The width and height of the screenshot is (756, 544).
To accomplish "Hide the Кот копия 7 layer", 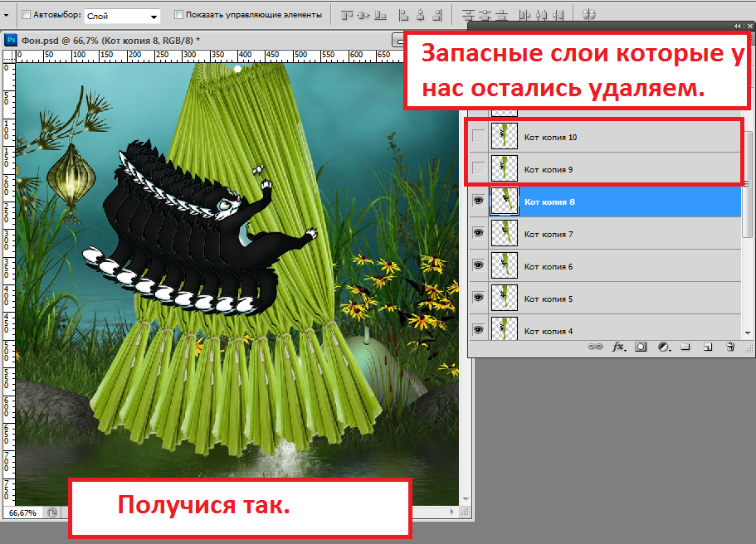I will pyautogui.click(x=478, y=233).
